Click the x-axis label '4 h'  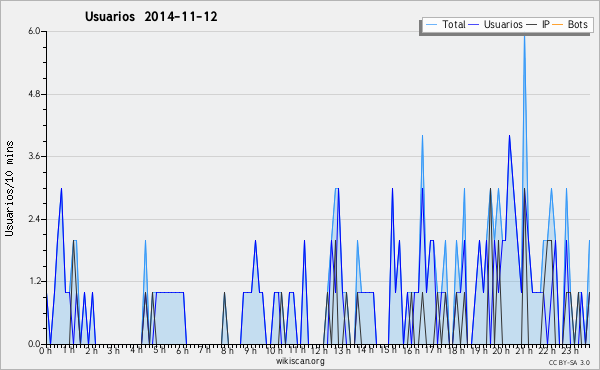[x=136, y=350]
